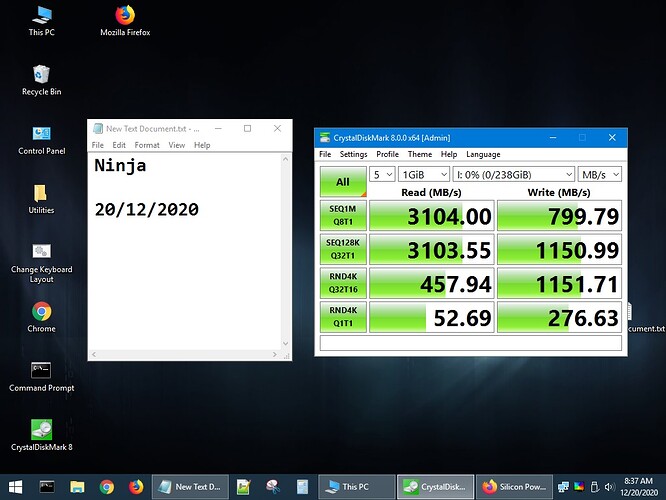The image size is (666, 500).
Task: Open CrystalDiskMark Theme menu
Action: (x=420, y=154)
